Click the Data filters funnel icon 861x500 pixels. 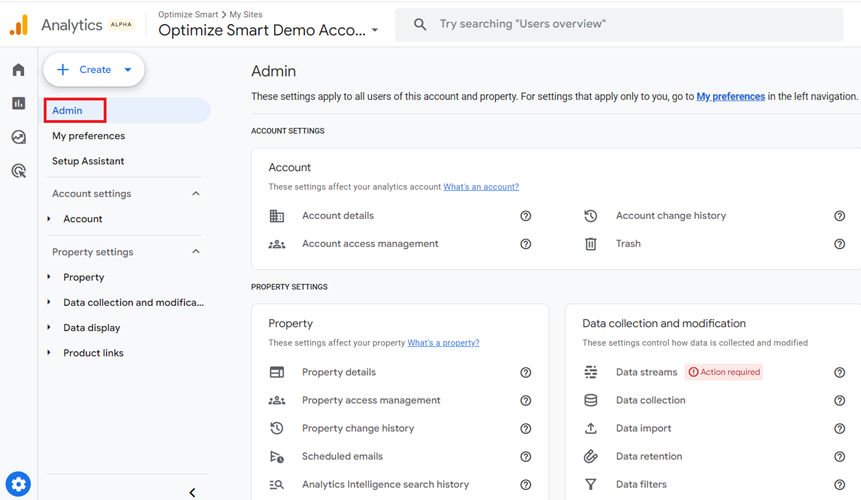(591, 484)
